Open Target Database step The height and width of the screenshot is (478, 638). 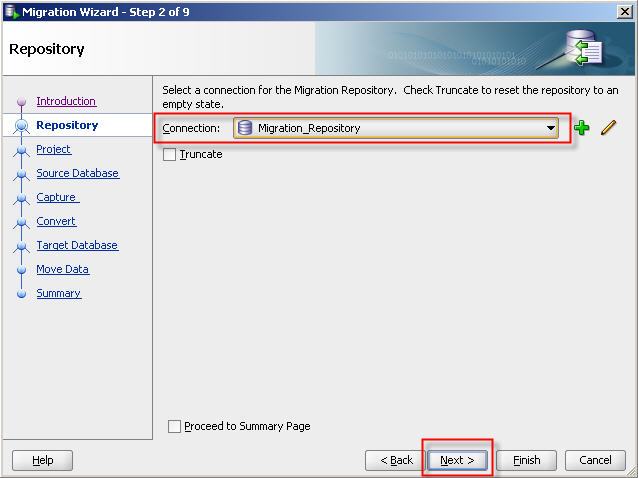pyautogui.click(x=77, y=245)
